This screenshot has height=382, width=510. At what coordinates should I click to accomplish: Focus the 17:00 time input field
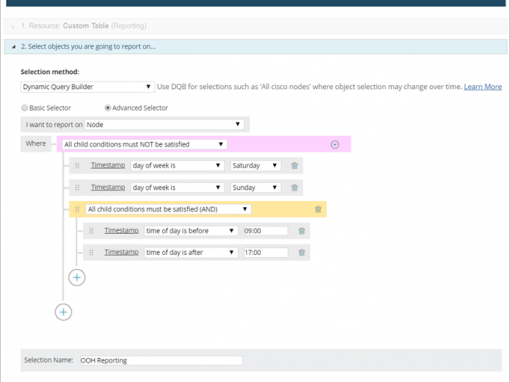265,252
